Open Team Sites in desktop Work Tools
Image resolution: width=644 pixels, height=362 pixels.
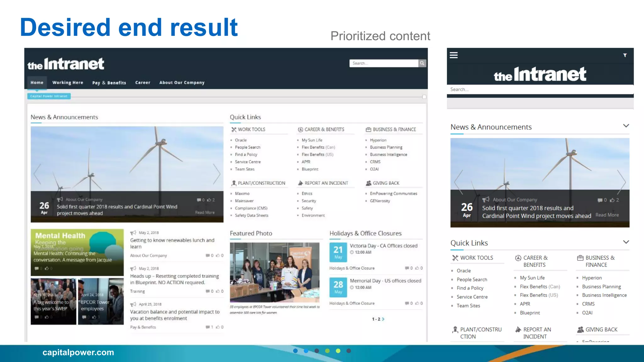coord(245,169)
